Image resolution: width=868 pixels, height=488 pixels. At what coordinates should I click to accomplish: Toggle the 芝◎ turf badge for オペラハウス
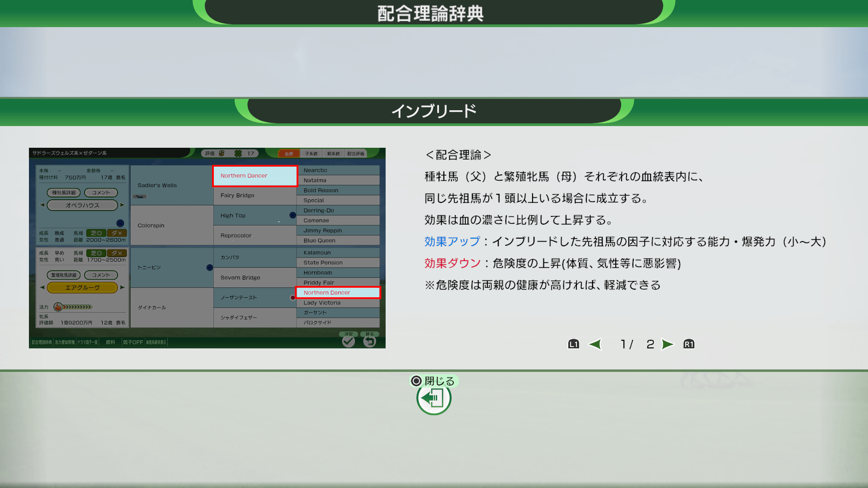click(x=96, y=233)
